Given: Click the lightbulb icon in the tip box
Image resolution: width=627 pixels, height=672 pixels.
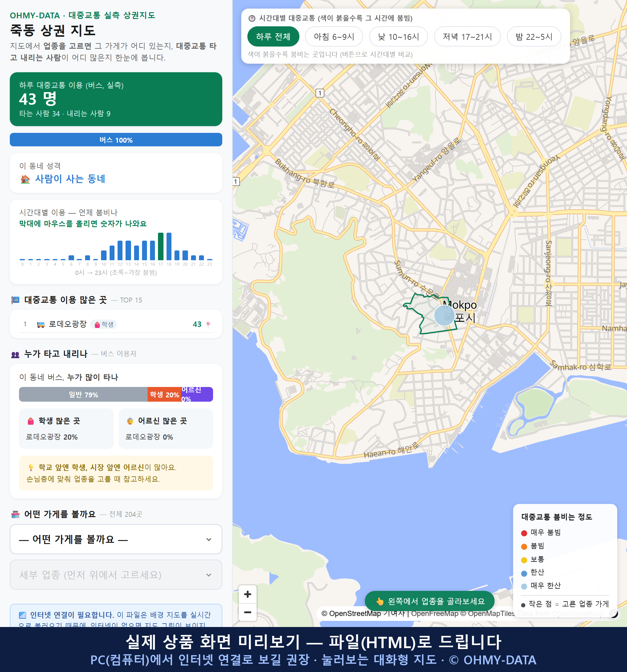Looking at the screenshot, I should point(31,467).
